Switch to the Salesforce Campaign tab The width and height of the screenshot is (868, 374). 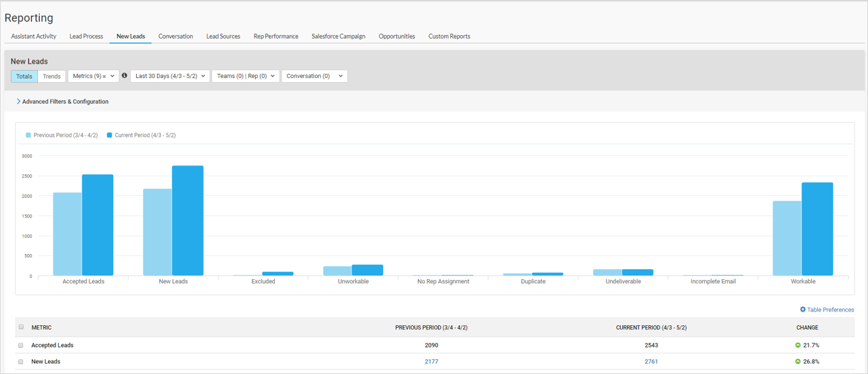[x=339, y=36]
